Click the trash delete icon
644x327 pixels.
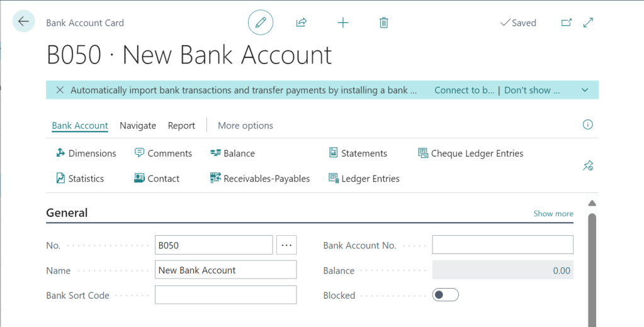click(x=383, y=23)
